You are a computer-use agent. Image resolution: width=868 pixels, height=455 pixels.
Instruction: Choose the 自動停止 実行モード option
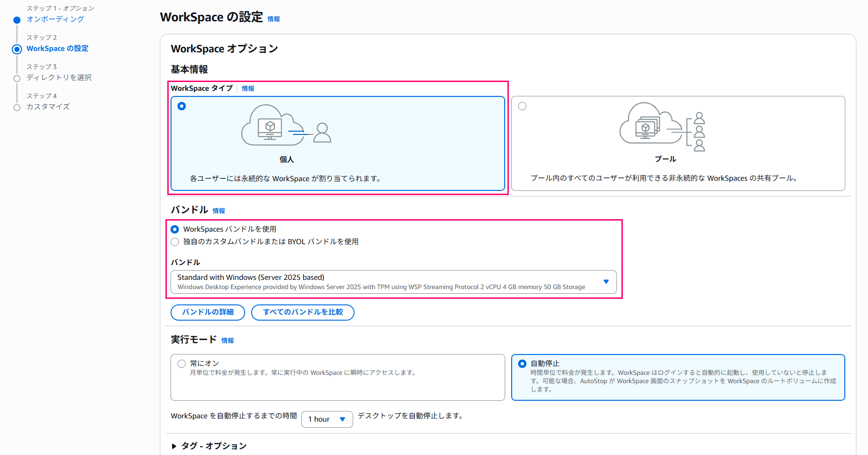click(522, 364)
